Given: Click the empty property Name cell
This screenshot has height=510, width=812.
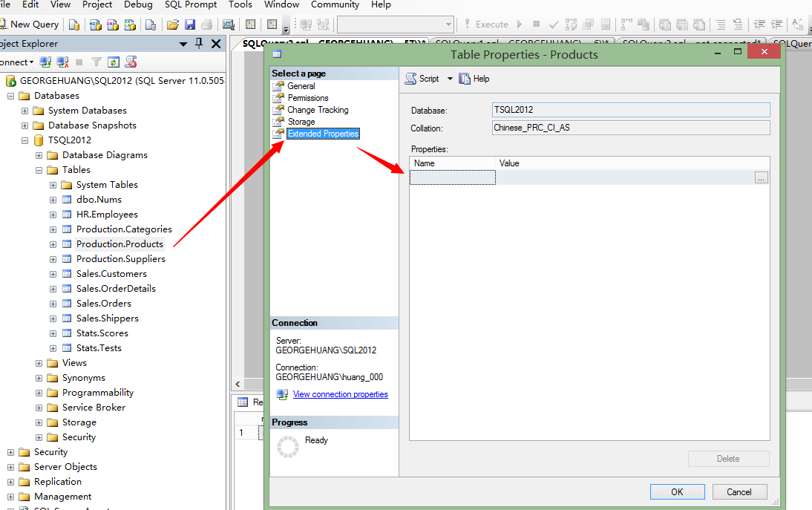Looking at the screenshot, I should [453, 177].
